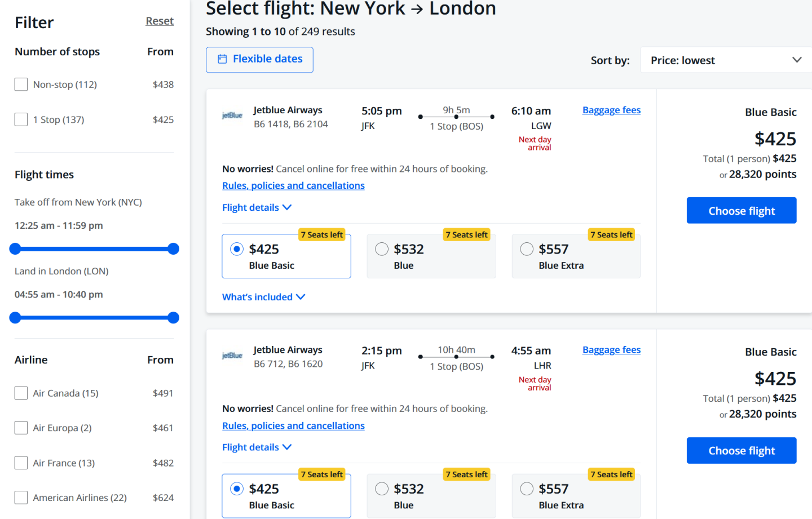This screenshot has height=519, width=812.
Task: Enable the 1 Stop filter checkbox
Action: point(21,119)
